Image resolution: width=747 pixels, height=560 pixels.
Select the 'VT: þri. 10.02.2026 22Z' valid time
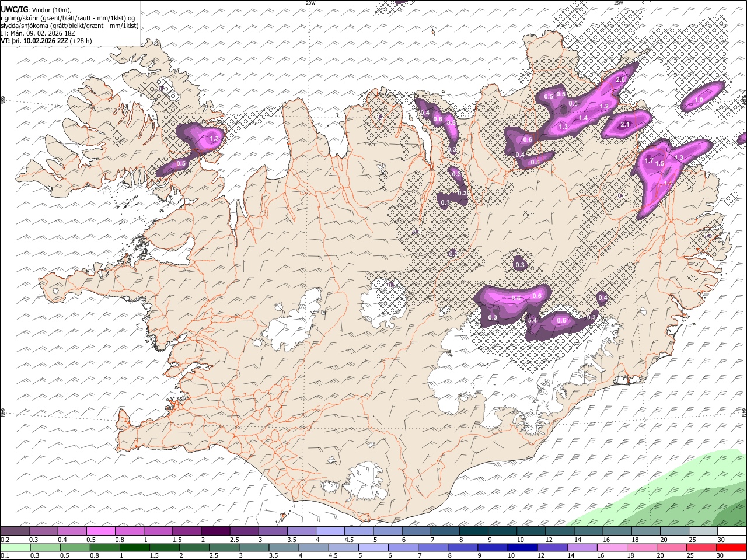pos(34,41)
